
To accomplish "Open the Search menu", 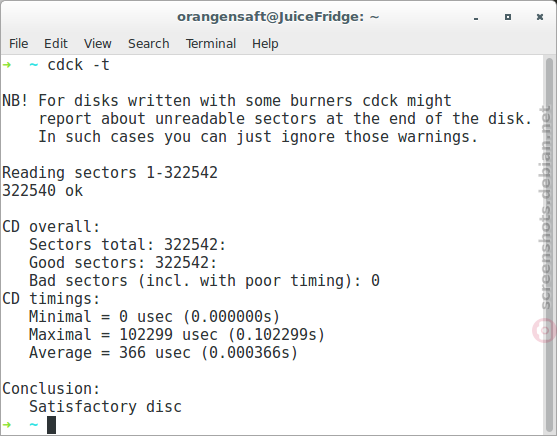I will [x=148, y=44].
